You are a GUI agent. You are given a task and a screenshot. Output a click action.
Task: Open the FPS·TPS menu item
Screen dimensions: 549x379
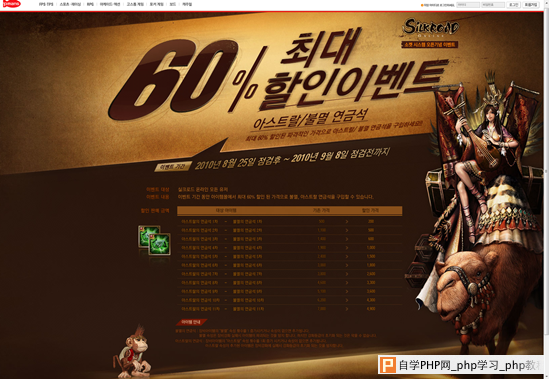pos(46,5)
